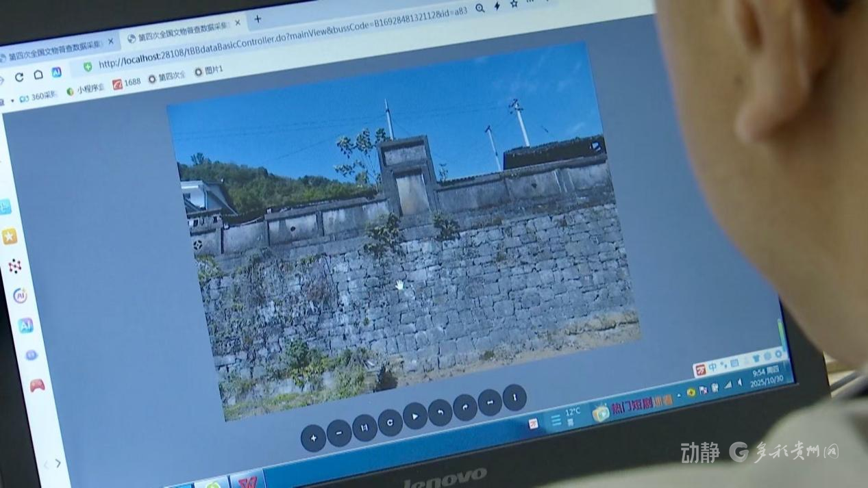The image size is (868, 488).
Task: Open a new browser tab
Action: tap(258, 19)
